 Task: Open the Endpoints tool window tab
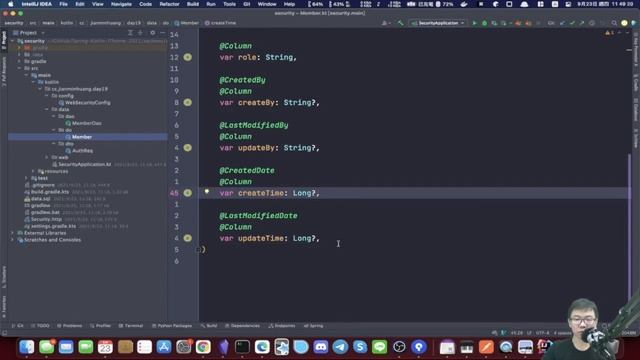(x=282, y=326)
